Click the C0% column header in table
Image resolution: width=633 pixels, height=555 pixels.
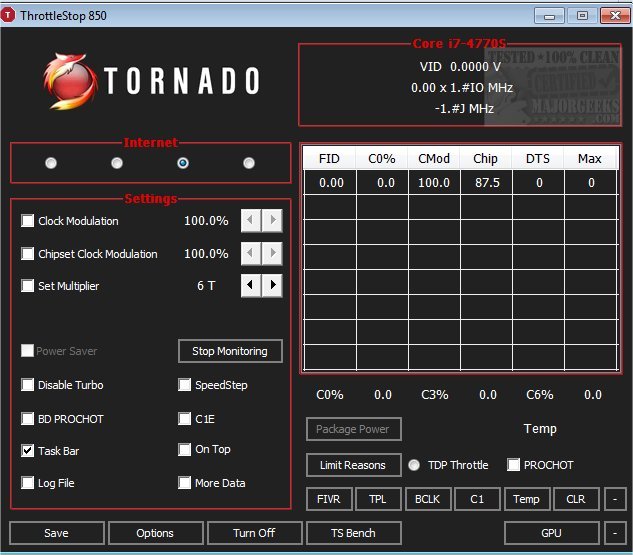pyautogui.click(x=381, y=158)
